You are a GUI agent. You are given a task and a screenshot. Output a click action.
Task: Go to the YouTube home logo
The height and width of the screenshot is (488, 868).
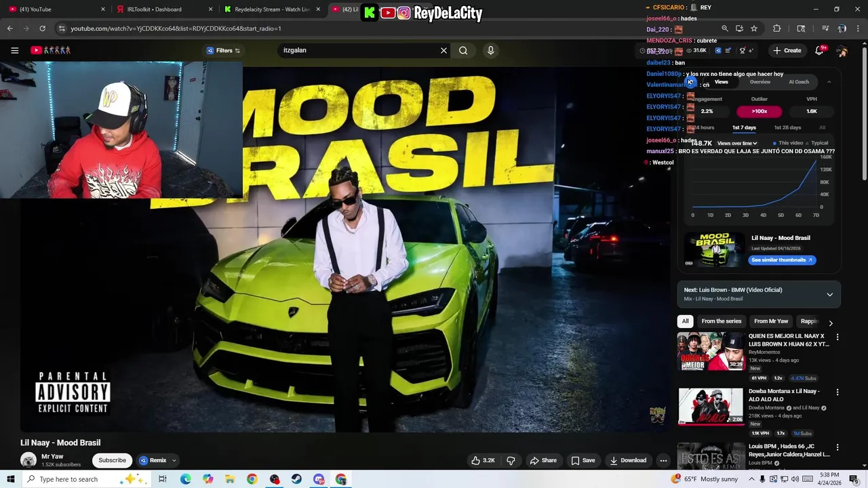[x=51, y=50]
